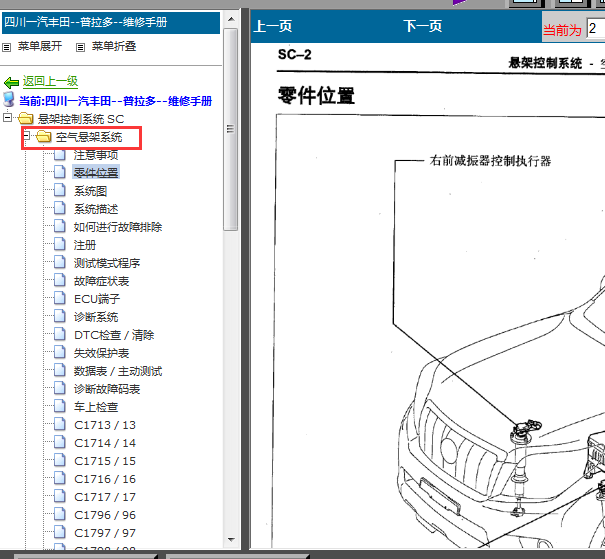
Task: Click the page icon beside 失效保护表
Action: coord(59,351)
